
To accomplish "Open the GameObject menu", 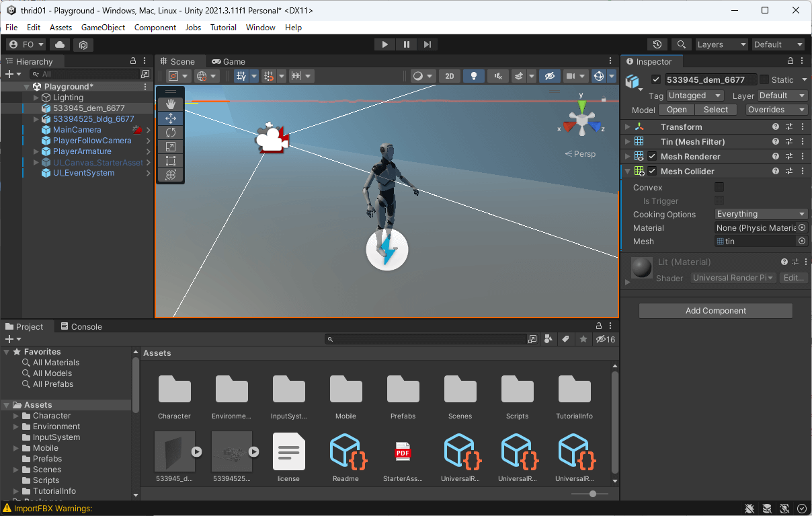I will (103, 28).
